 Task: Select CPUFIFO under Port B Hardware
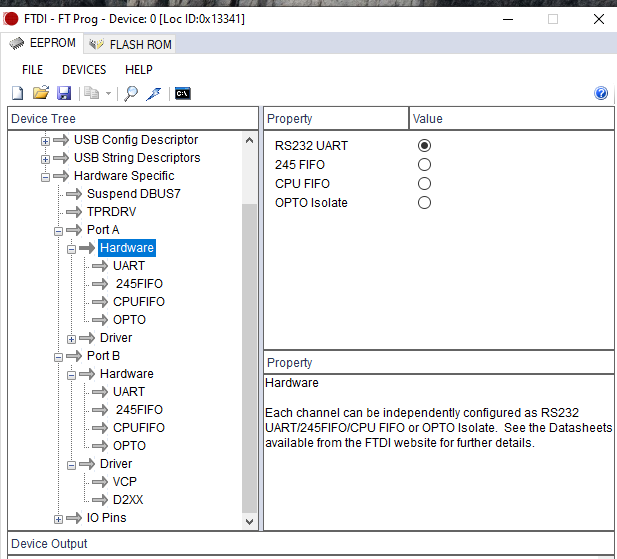[139, 428]
